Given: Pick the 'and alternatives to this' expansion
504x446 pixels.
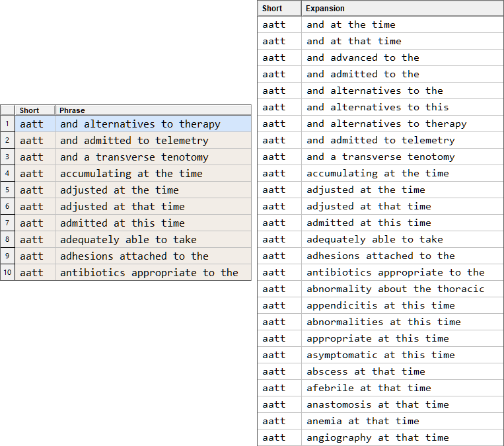Looking at the screenshot, I should [x=377, y=107].
